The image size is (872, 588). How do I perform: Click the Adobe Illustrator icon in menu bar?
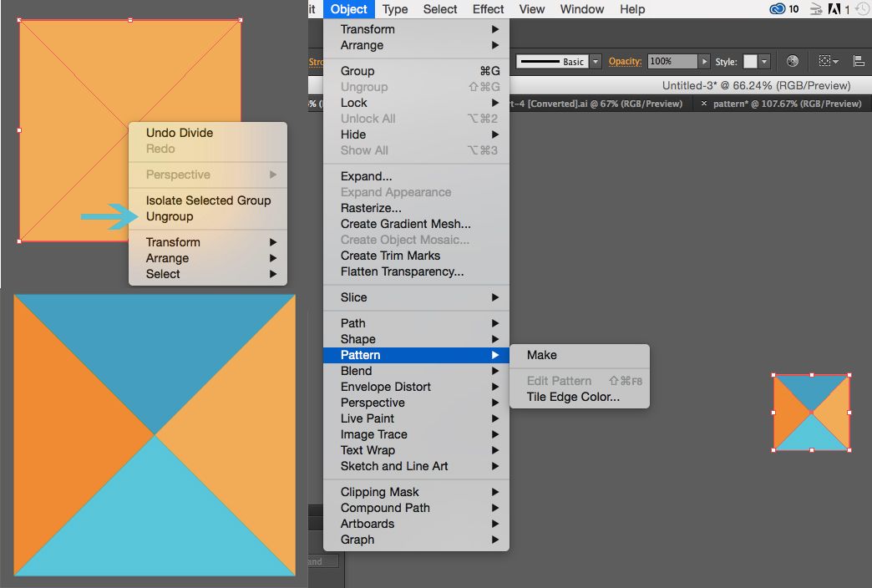point(835,9)
